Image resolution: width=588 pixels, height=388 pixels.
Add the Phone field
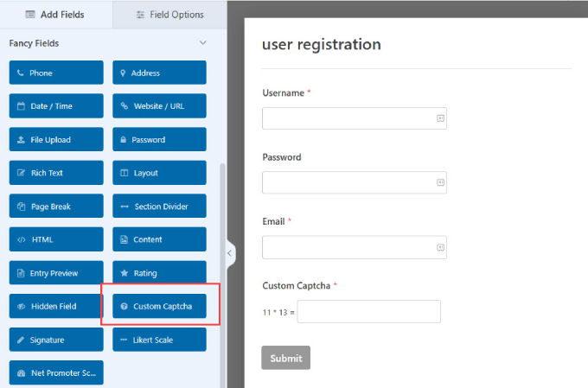[x=56, y=73]
